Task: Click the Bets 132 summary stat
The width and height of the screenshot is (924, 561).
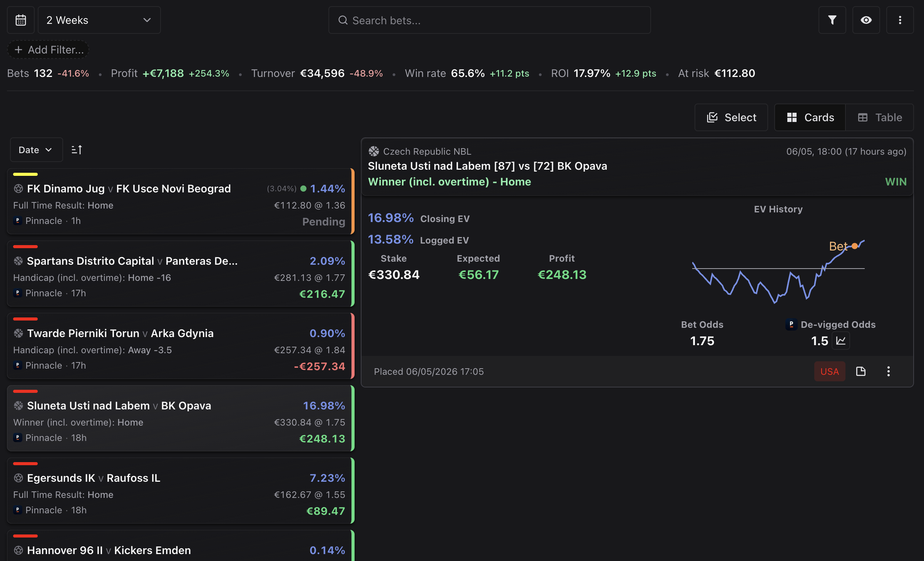Action: pos(48,73)
